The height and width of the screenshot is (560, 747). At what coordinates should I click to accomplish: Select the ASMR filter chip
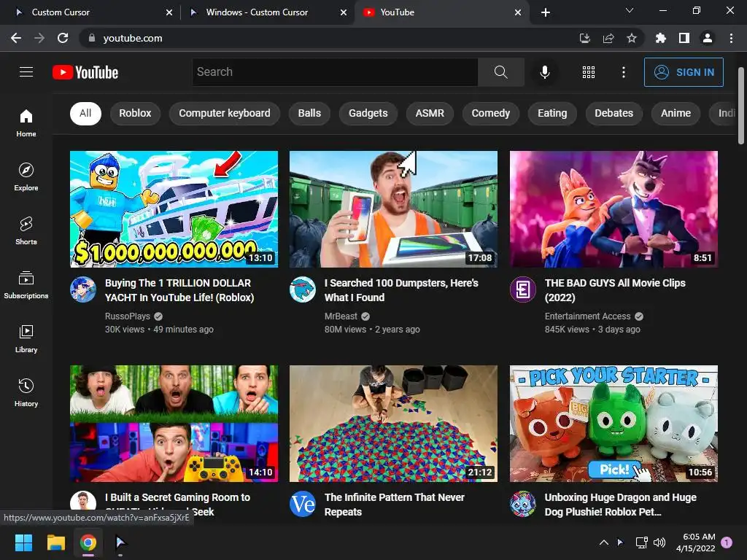[x=430, y=113]
